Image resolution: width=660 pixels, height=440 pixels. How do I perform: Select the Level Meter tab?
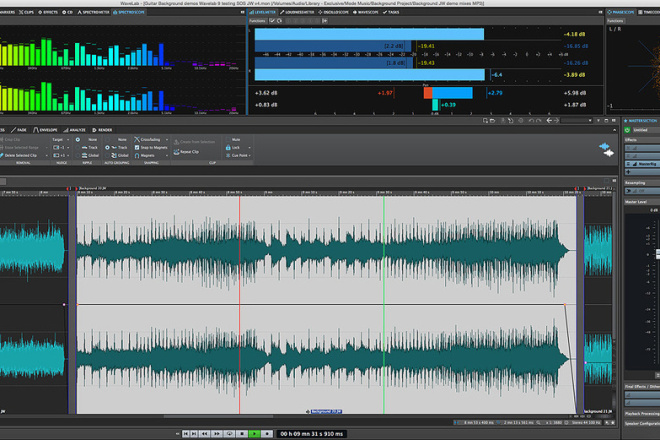[263, 12]
